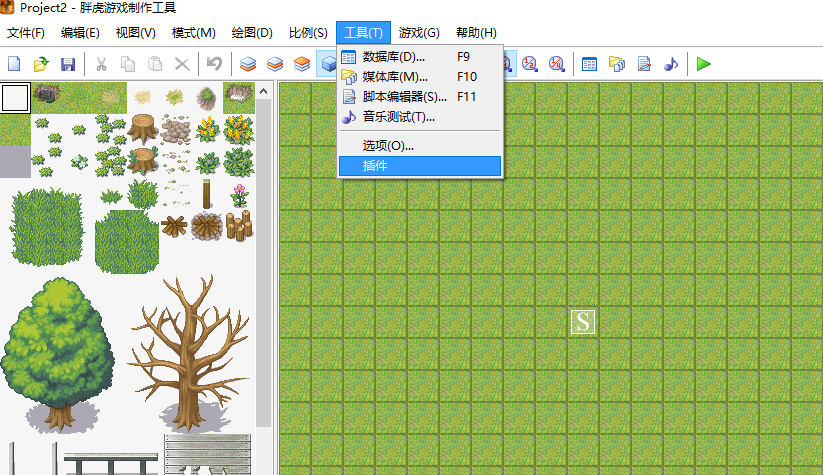
Task: Select the tall wooden post tile
Action: [x=207, y=194]
